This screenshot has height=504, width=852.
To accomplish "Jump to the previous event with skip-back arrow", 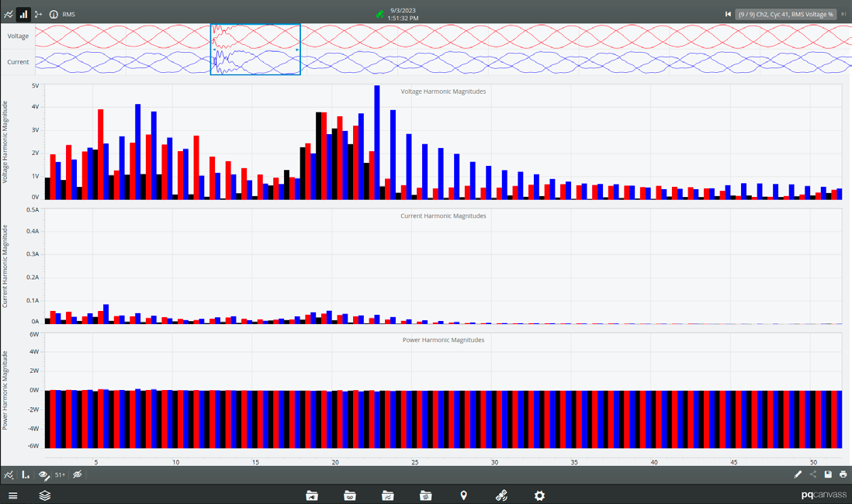I will pyautogui.click(x=728, y=14).
